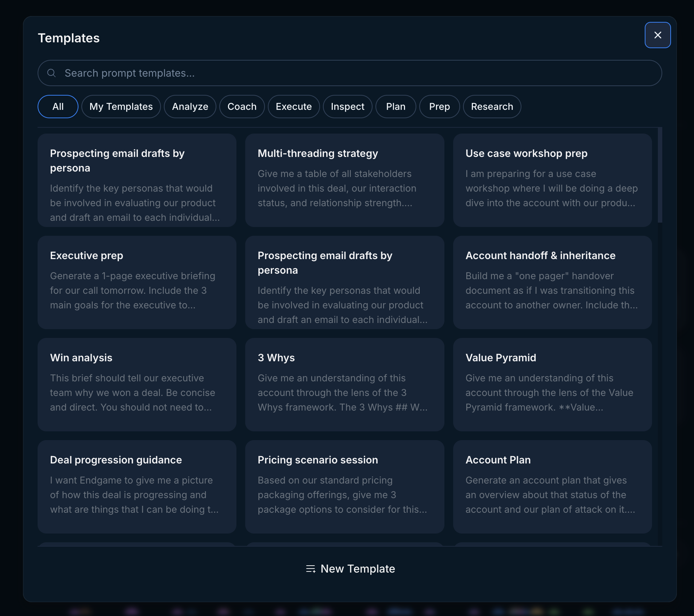Open the Multi-threading strategy template
The width and height of the screenshot is (694, 616).
pos(345,180)
